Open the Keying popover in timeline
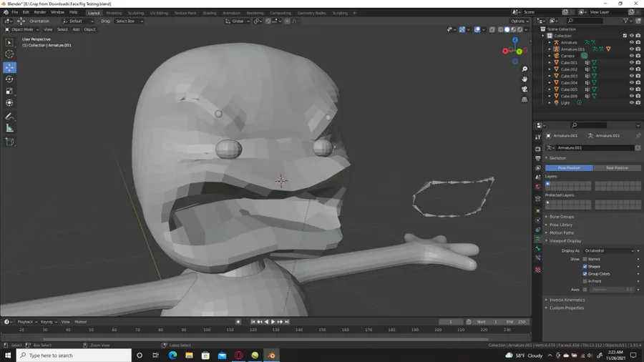644x362 pixels. click(x=49, y=322)
